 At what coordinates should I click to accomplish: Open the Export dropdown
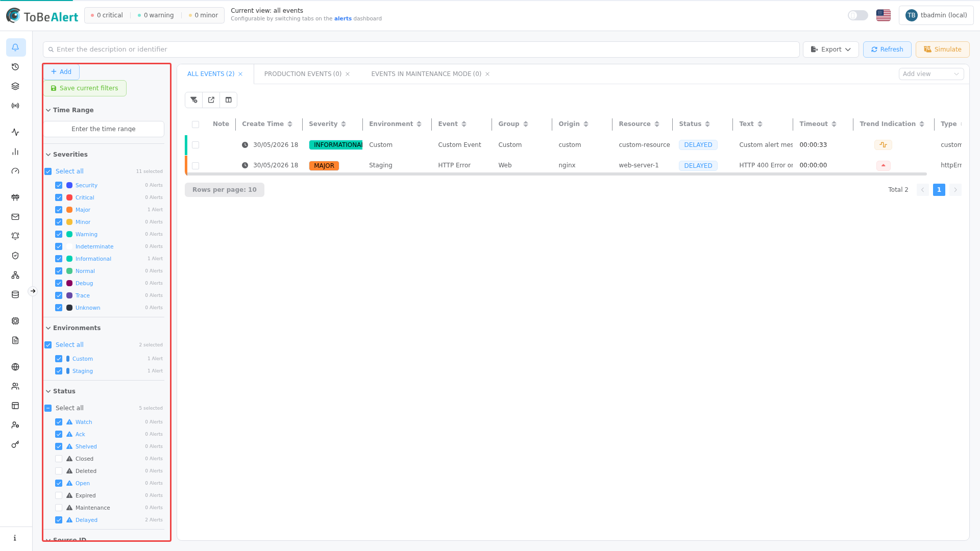coord(830,49)
